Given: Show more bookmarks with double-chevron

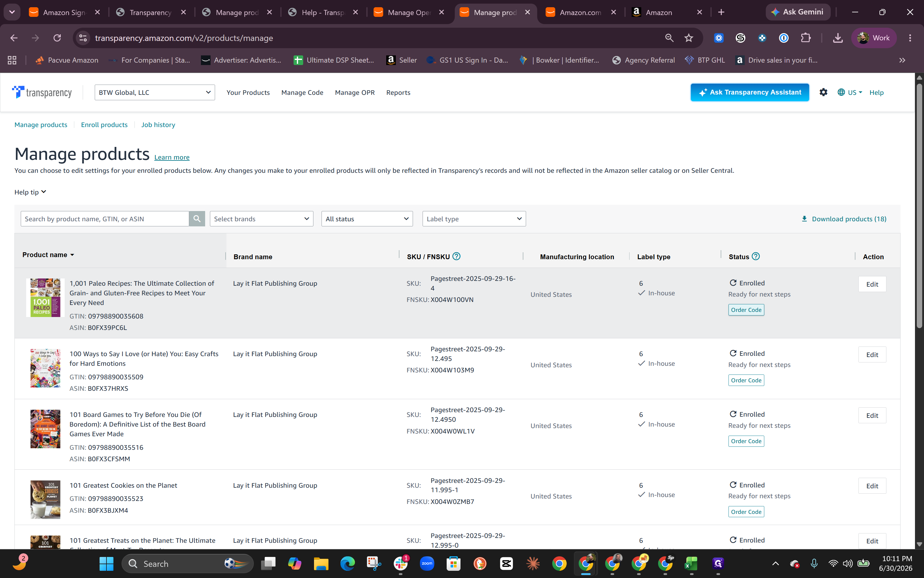Looking at the screenshot, I should click(902, 60).
